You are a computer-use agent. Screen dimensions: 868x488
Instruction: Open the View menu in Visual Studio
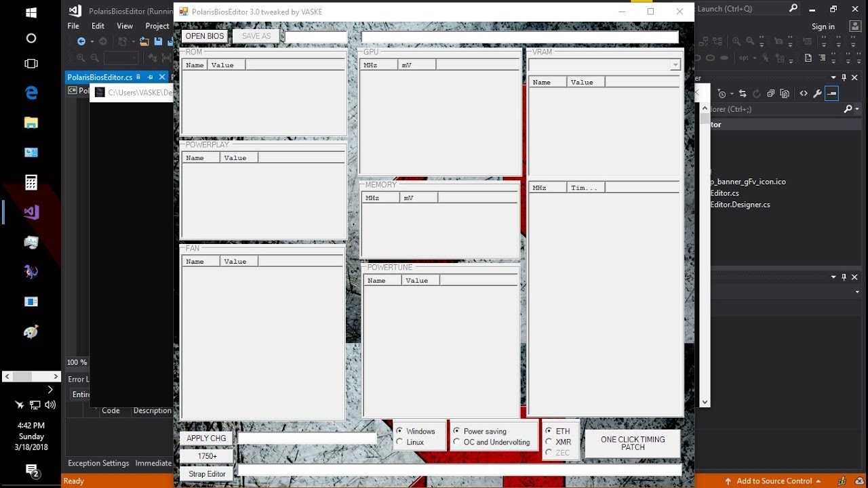(x=125, y=26)
